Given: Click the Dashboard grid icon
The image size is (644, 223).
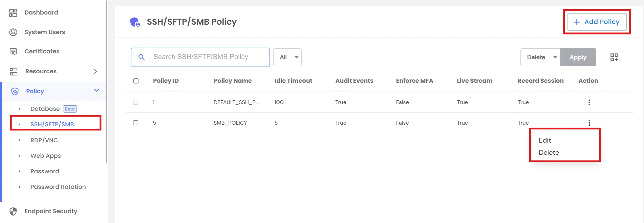Looking at the screenshot, I should pos(13,13).
